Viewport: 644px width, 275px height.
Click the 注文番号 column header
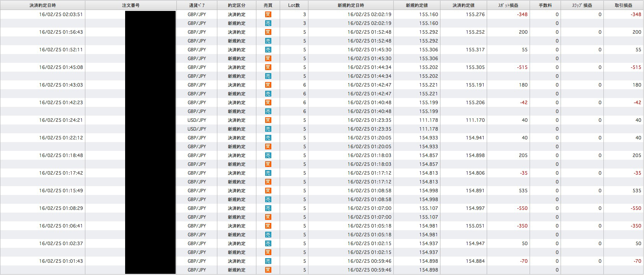pyautogui.click(x=130, y=5)
